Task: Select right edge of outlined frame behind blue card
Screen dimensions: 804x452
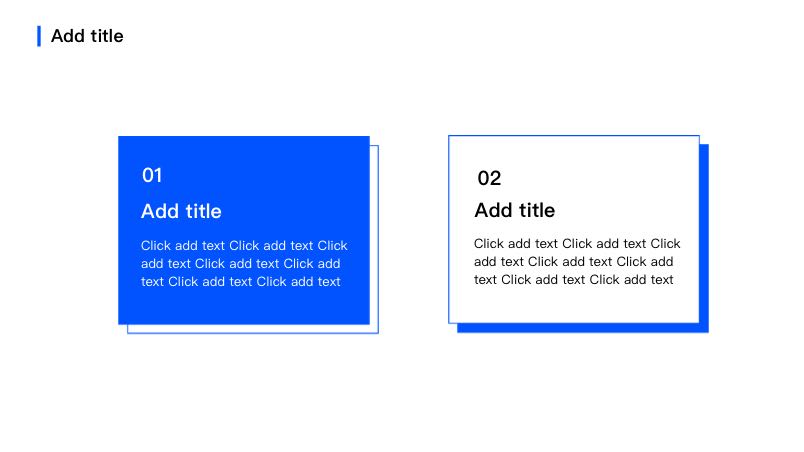Action: tap(378, 240)
